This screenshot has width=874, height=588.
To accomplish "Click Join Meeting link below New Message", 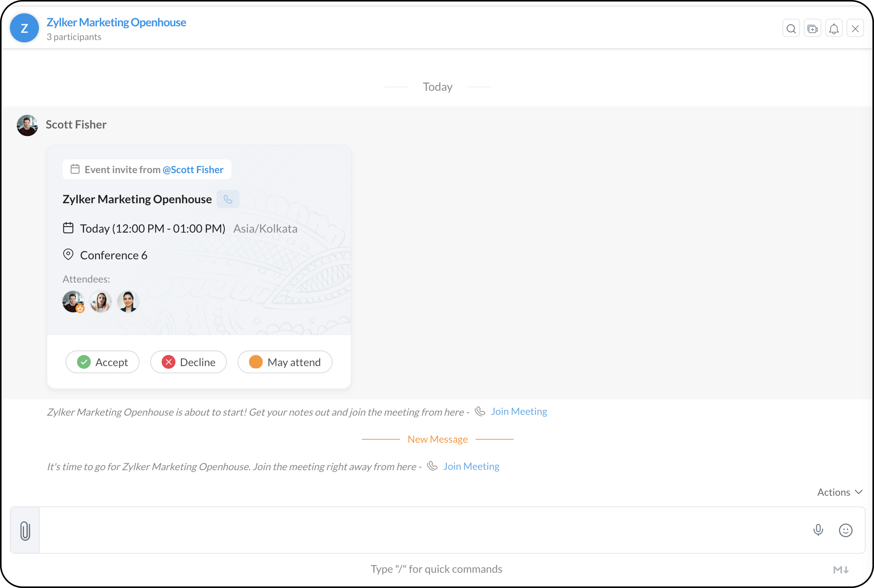I will click(471, 466).
